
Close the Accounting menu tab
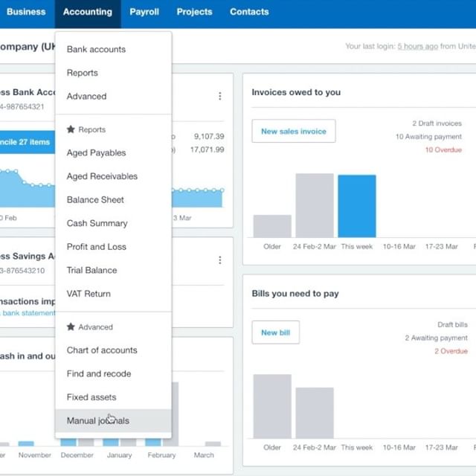pyautogui.click(x=88, y=13)
